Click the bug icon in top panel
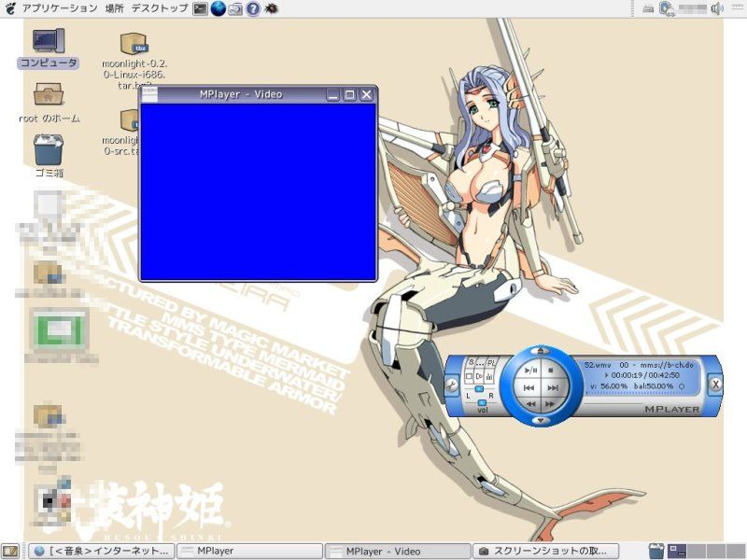The height and width of the screenshot is (560, 747). 271,8
